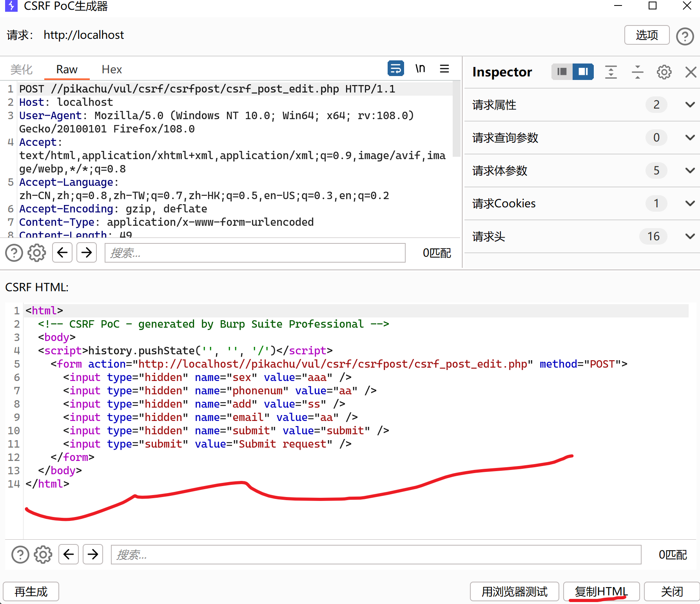Click the CSRF PoC comment line
This screenshot has height=604, width=700.
[214, 324]
